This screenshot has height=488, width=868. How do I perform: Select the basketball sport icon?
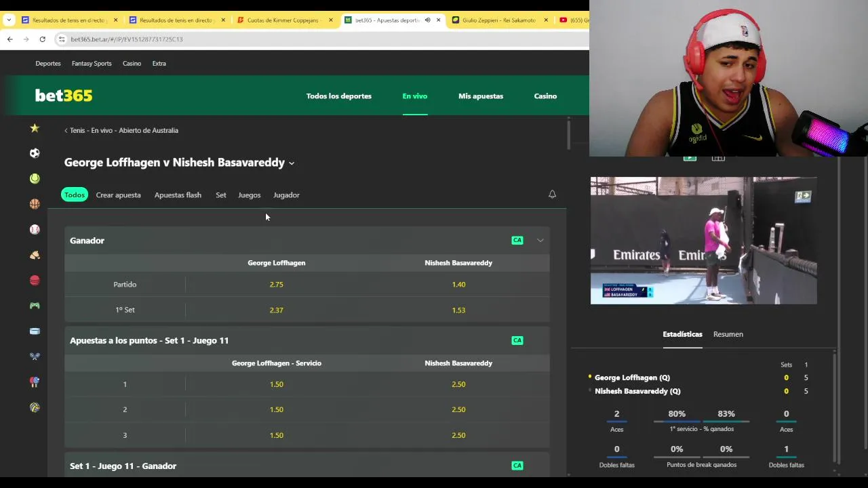[35, 204]
